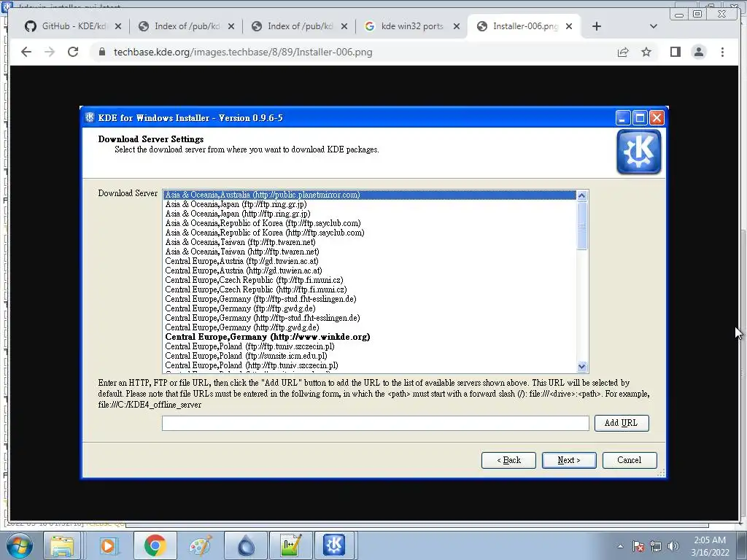Bookmark this page with the star icon

coord(646,52)
